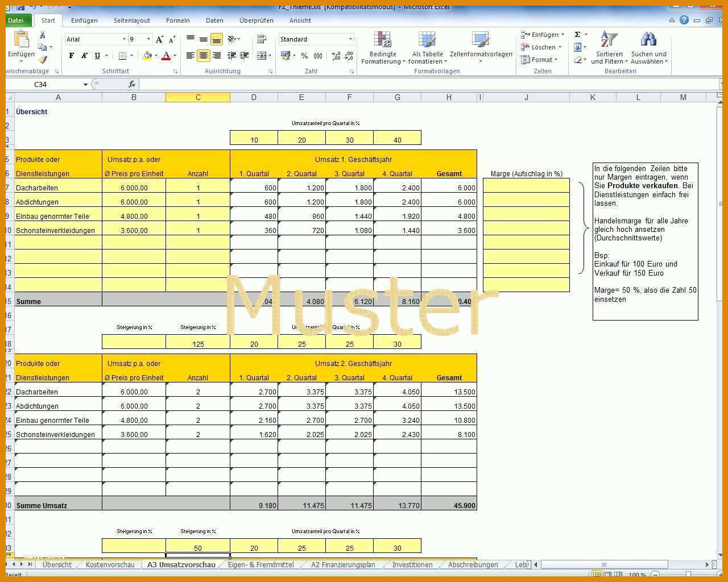Image resolution: width=728 pixels, height=582 pixels.
Task: Click the Einfügen paste clipboard icon
Action: click(x=21, y=40)
